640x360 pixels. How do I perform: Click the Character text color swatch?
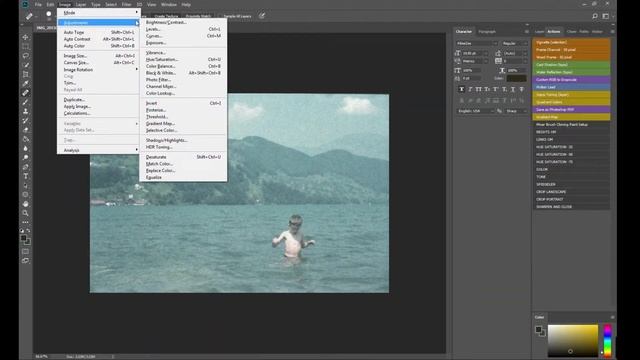516,78
